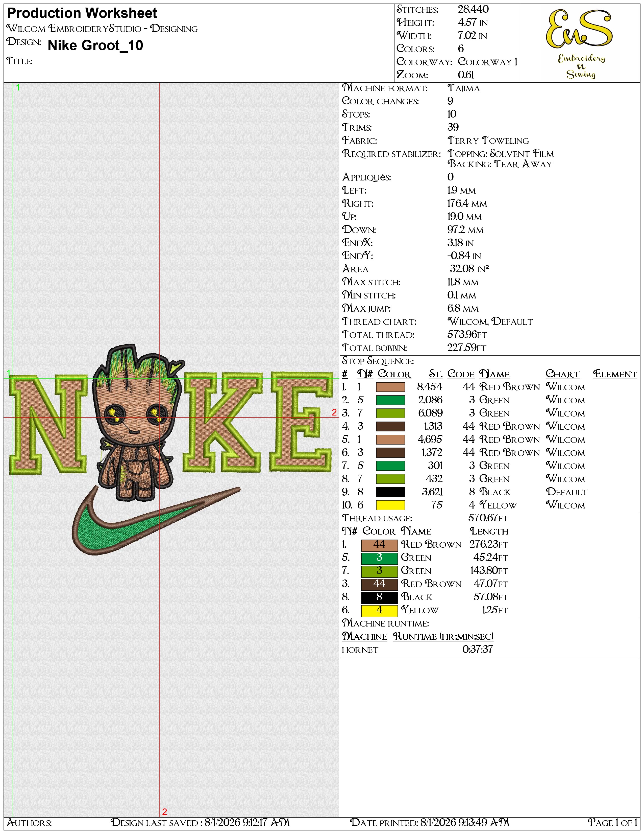644x834 pixels.
Task: Click the down extent value "97.2 mm"
Action: pos(465,230)
